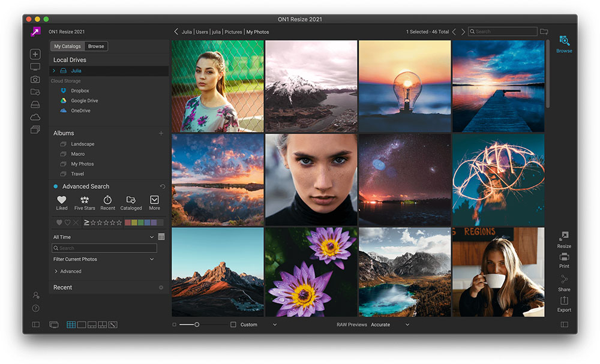The width and height of the screenshot is (600, 364).
Task: Open the calendar date picker icon
Action: click(x=161, y=237)
